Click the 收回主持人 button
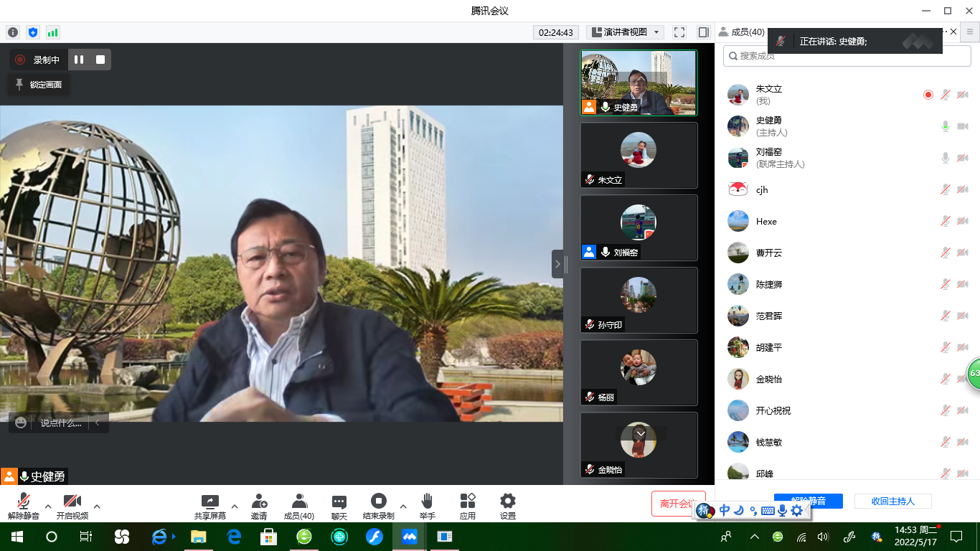The height and width of the screenshot is (551, 980). [892, 501]
